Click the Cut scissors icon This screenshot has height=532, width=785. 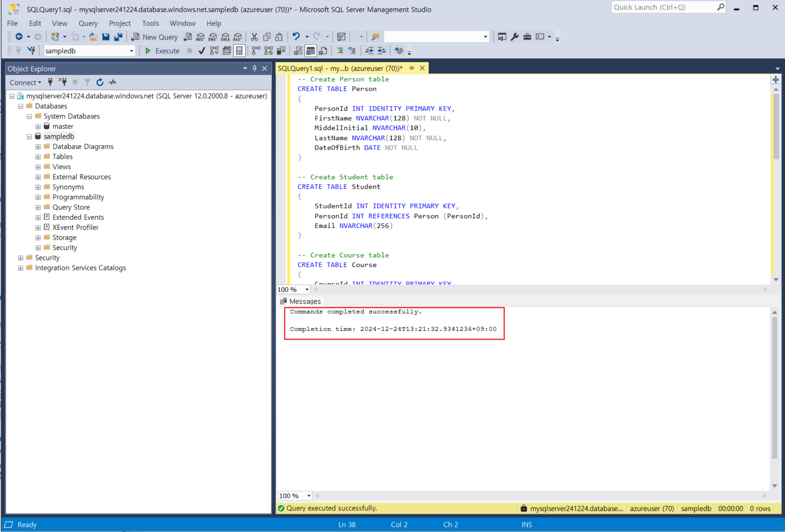click(254, 37)
